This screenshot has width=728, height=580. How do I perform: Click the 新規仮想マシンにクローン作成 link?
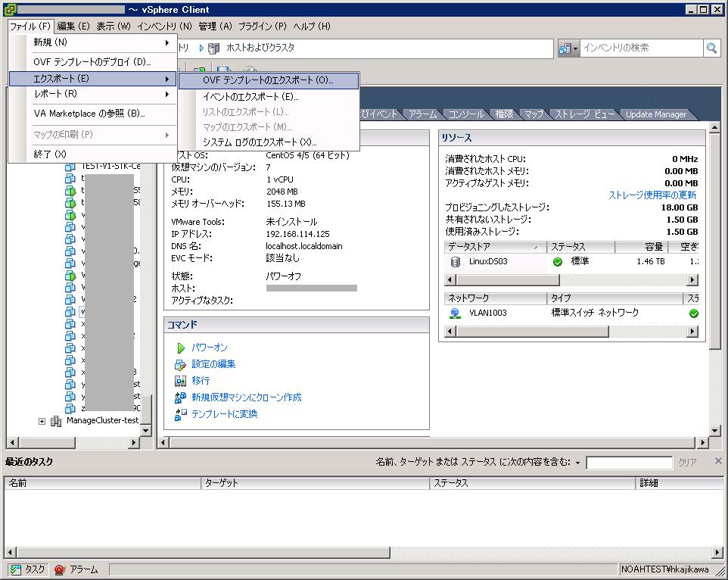pyautogui.click(x=247, y=398)
